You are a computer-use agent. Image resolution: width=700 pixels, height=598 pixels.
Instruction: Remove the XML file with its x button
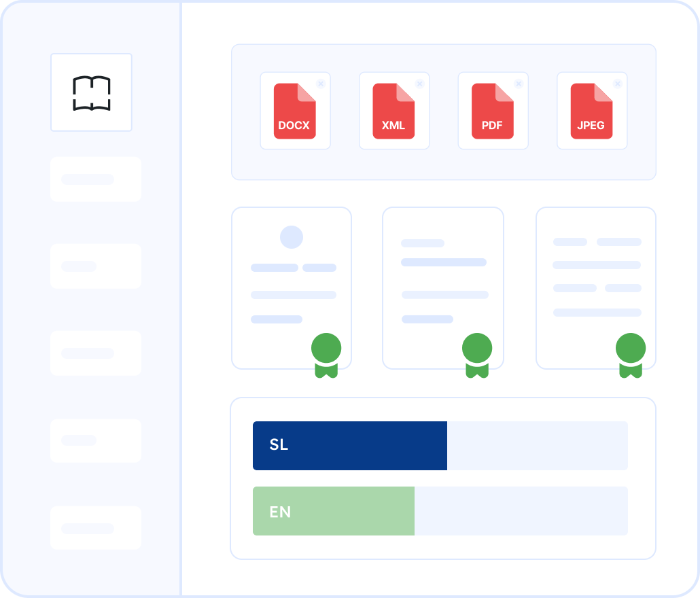pos(419,84)
